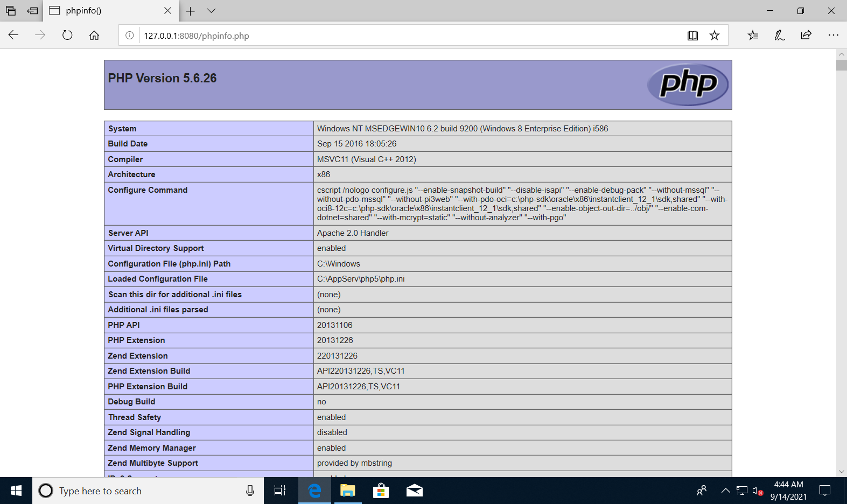Open the Add notes pen icon
The width and height of the screenshot is (847, 504).
click(x=779, y=36)
